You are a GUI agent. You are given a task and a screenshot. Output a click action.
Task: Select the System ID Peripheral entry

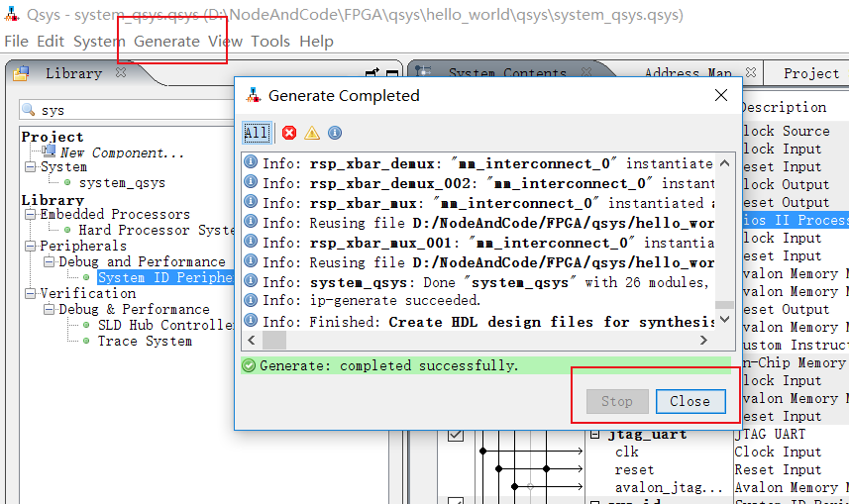165,277
